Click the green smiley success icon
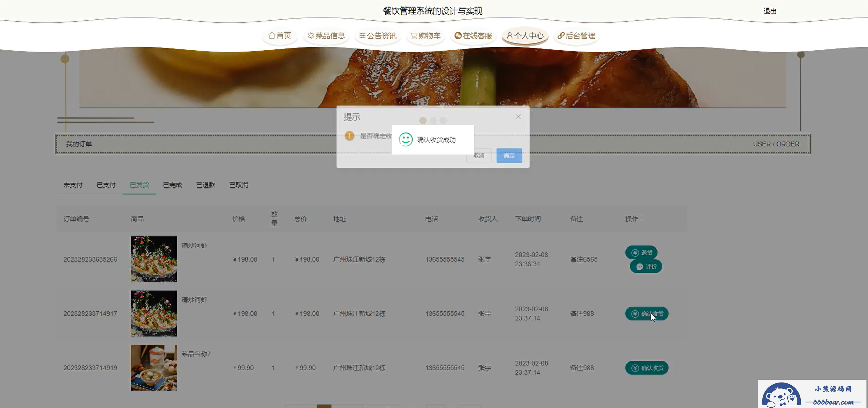The width and height of the screenshot is (868, 408). tap(406, 139)
